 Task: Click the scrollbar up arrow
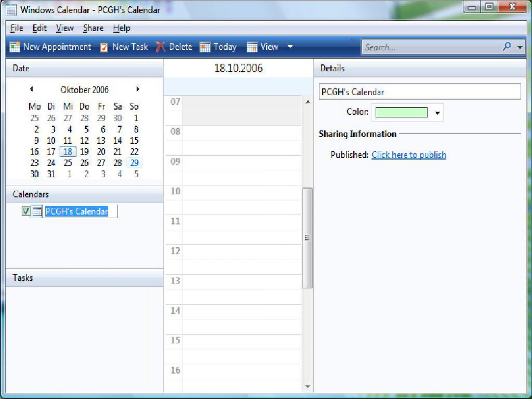(x=308, y=102)
